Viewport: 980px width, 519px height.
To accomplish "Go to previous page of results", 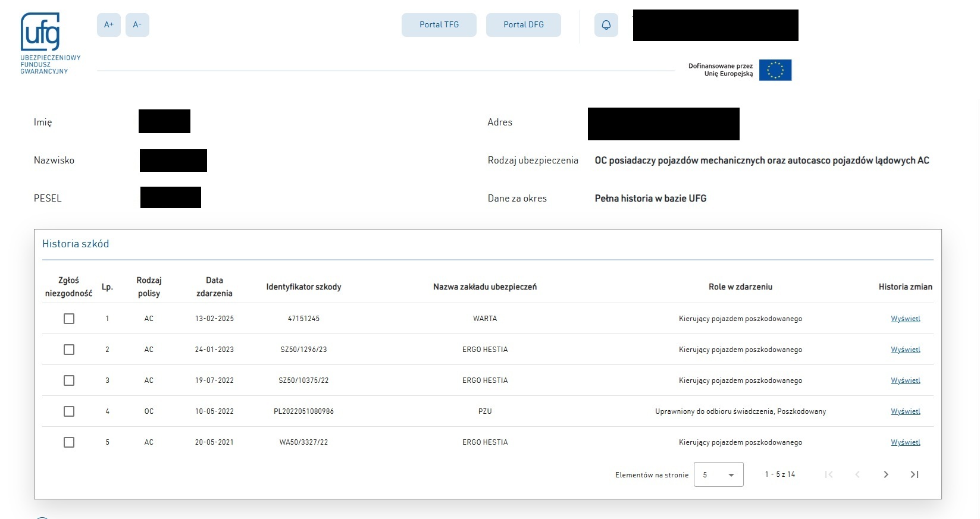I will (x=857, y=474).
